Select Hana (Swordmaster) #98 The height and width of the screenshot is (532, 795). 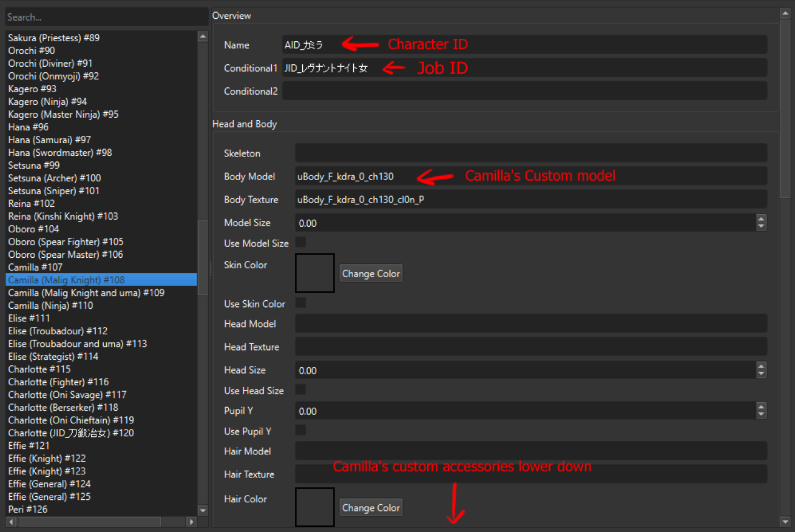101,152
